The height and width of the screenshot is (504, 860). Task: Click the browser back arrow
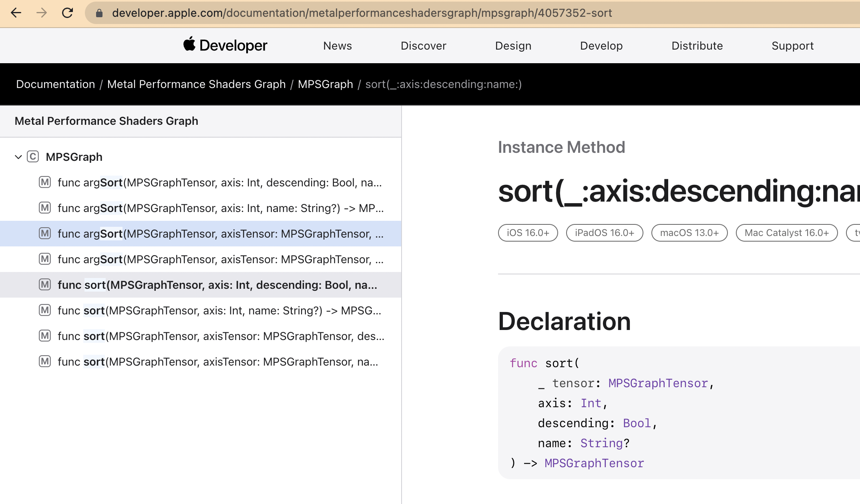(16, 13)
